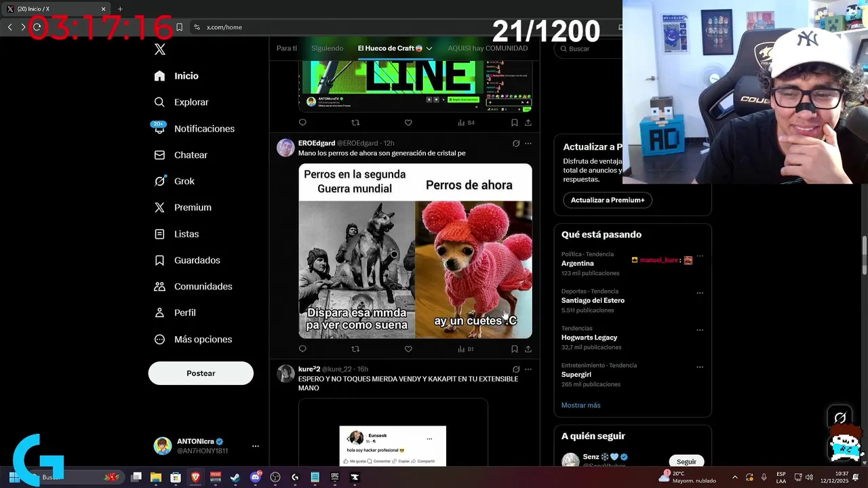This screenshot has width=868, height=488.
Task: Open Chatear messages
Action: coord(180,155)
